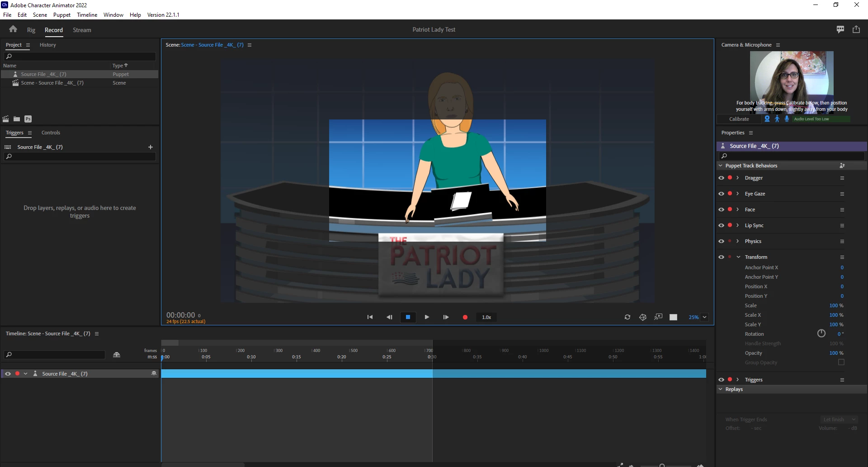
Task: Expand the Lip Sync behavior
Action: pos(737,225)
